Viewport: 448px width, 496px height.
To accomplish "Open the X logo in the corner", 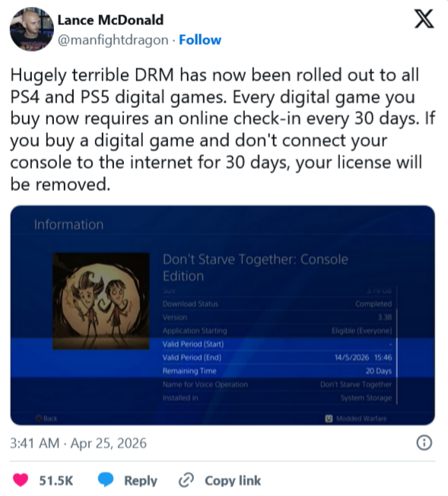I will click(424, 19).
